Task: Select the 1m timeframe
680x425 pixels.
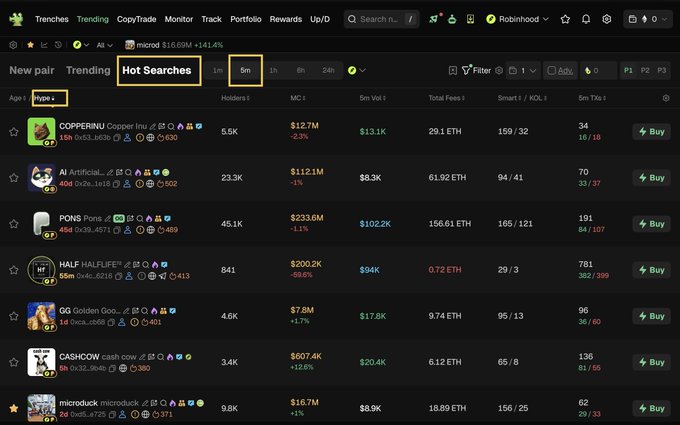Action: click(218, 70)
